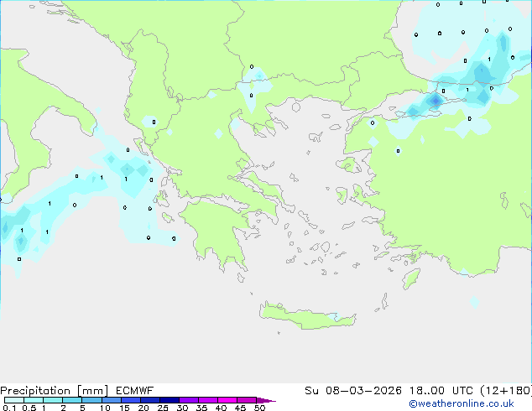The height and width of the screenshot is (411, 532).
Task: Select the purple 30–35 mm legend swatch
Action: tap(189, 401)
